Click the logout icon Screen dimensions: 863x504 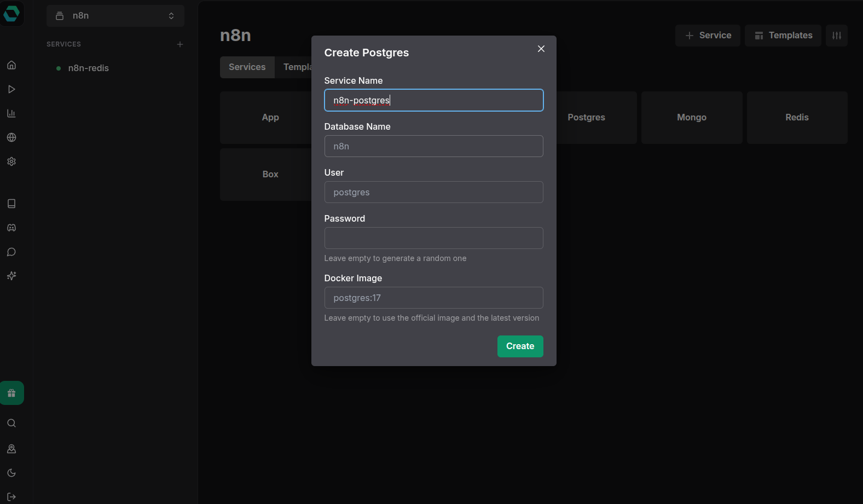pyautogui.click(x=11, y=497)
